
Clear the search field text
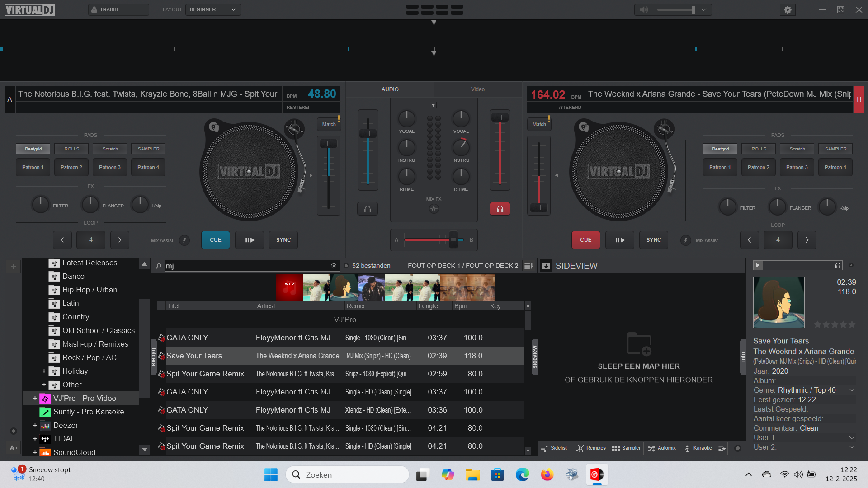click(x=334, y=266)
